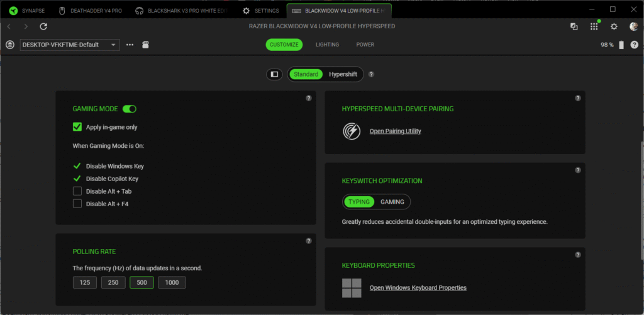Set polling rate to 500
Screen dimensions: 644x315
coord(142,282)
